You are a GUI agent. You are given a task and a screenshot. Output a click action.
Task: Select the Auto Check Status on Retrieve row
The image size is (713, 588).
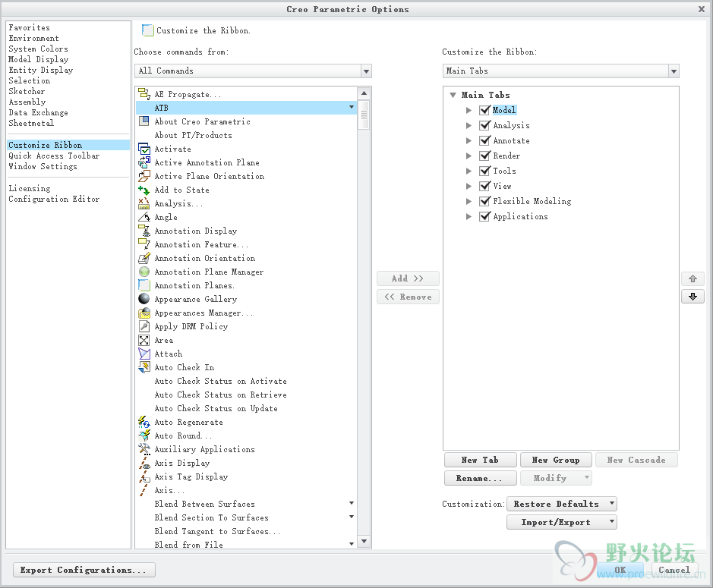(246, 395)
